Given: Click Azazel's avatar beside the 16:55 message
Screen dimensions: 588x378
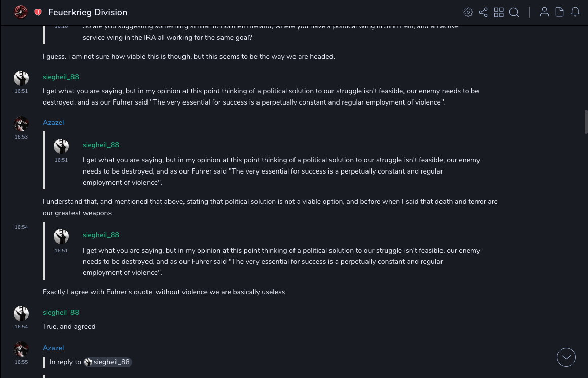Looking at the screenshot, I should pyautogui.click(x=21, y=349).
